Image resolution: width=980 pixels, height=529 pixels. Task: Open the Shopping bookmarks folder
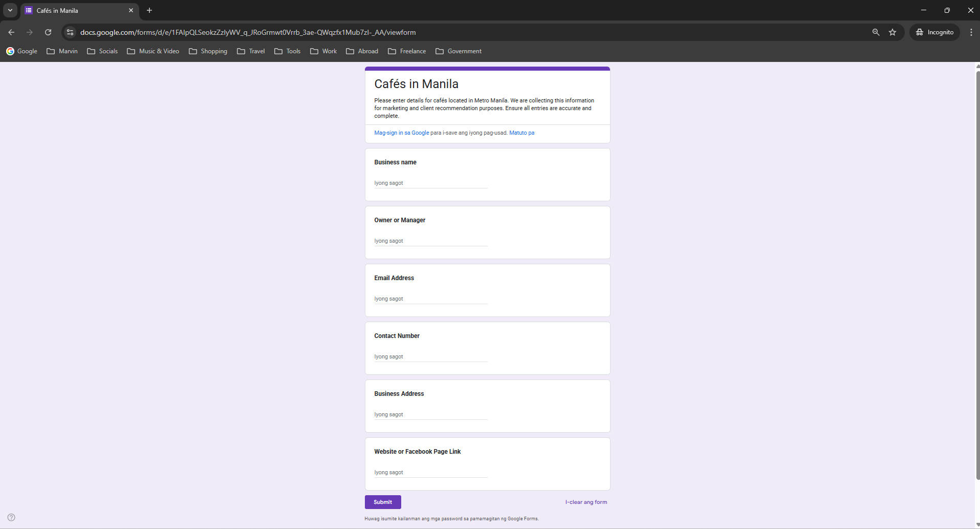click(x=208, y=51)
